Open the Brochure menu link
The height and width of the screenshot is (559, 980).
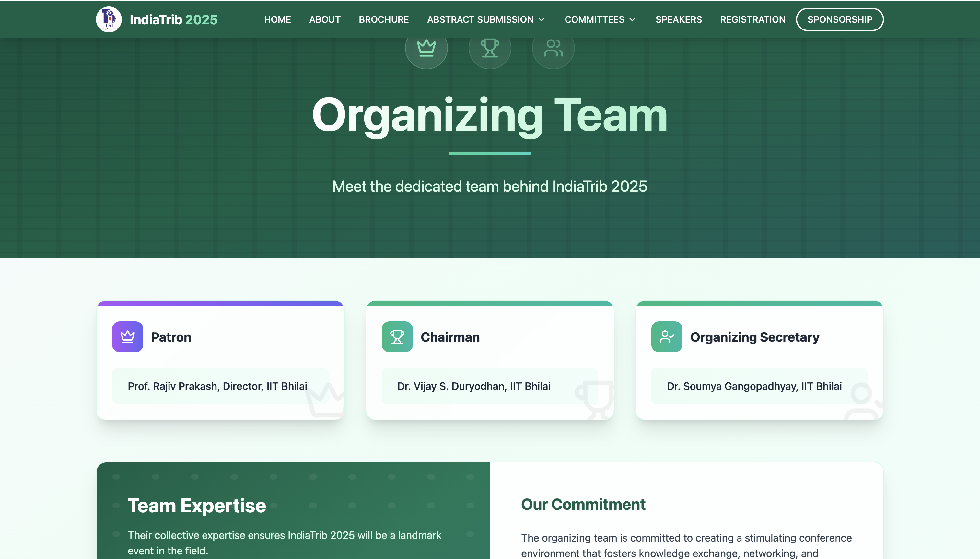pos(384,19)
